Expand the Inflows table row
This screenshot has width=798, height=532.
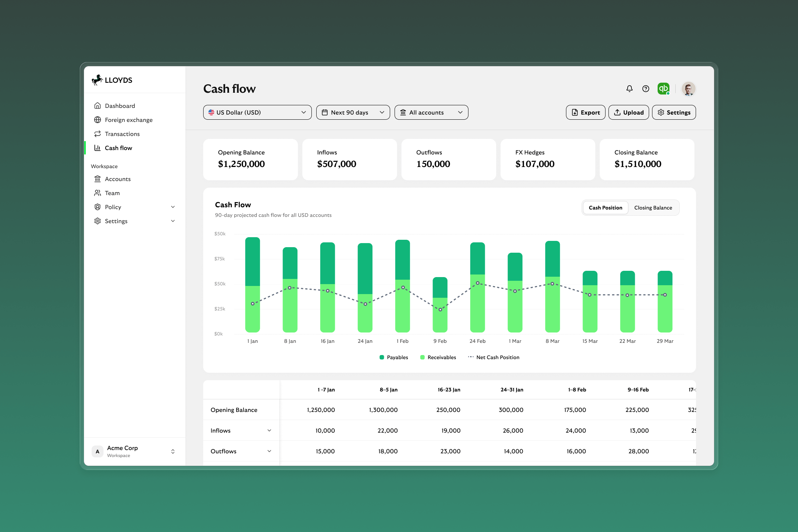tap(269, 430)
